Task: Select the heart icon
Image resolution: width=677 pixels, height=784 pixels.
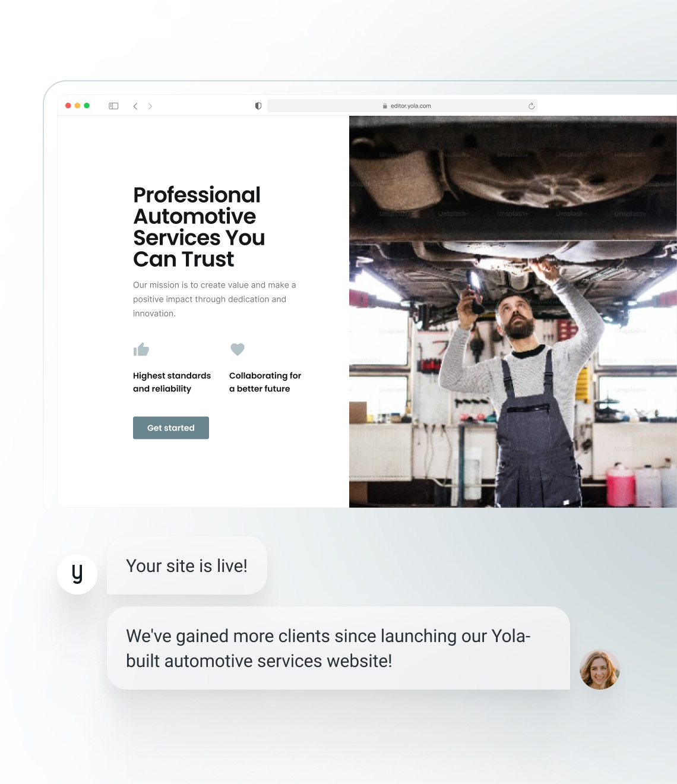Action: pos(238,349)
